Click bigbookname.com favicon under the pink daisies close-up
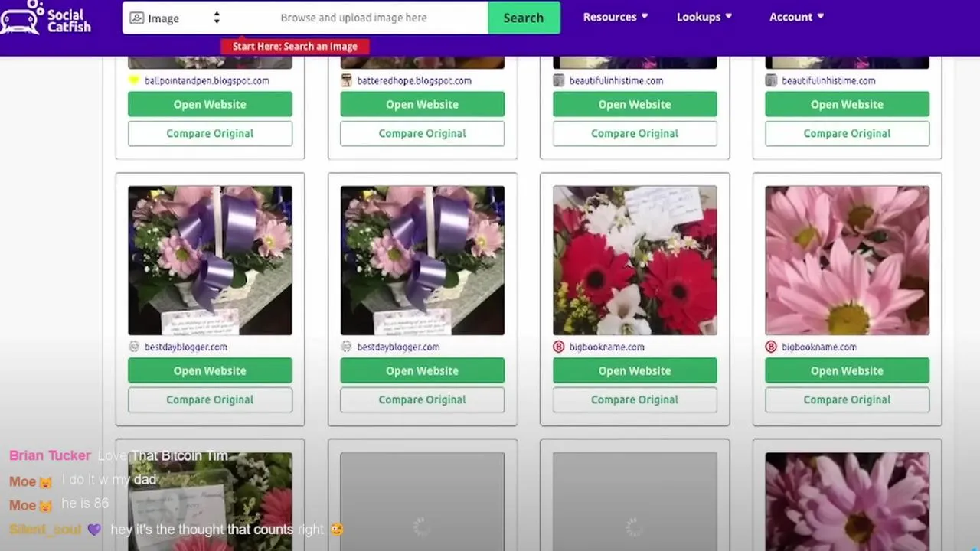The width and height of the screenshot is (980, 551). [770, 347]
